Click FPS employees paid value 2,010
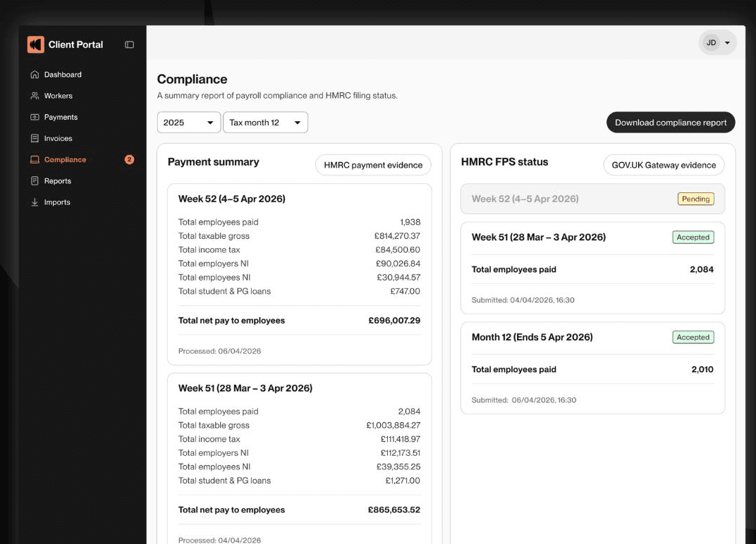The height and width of the screenshot is (544, 756). coord(702,369)
